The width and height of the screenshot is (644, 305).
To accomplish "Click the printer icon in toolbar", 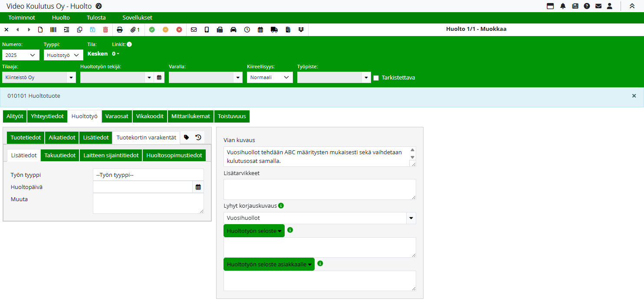I will coord(120,30).
